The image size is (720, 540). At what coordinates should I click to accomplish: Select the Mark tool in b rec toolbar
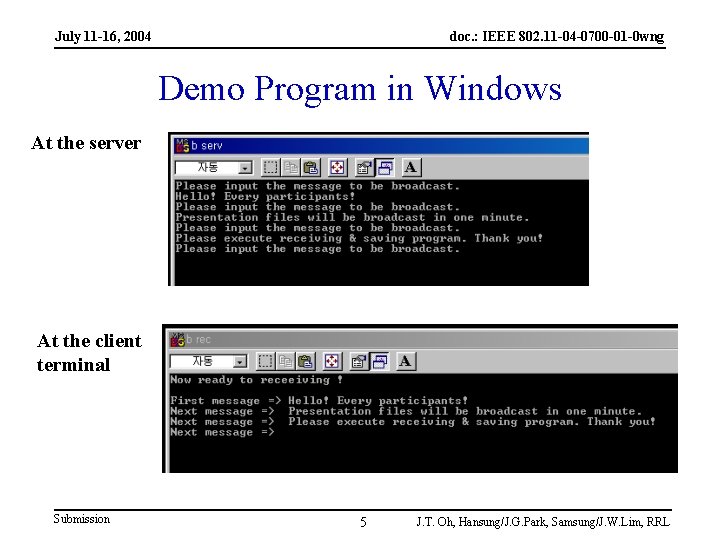click(x=265, y=361)
